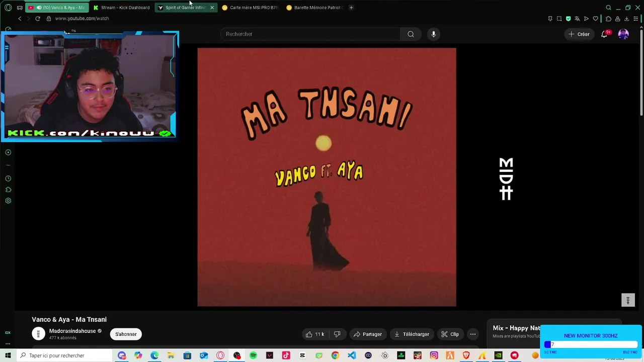The width and height of the screenshot is (644, 362).
Task: Toggle the ad blocker shield icon
Action: tap(568, 19)
